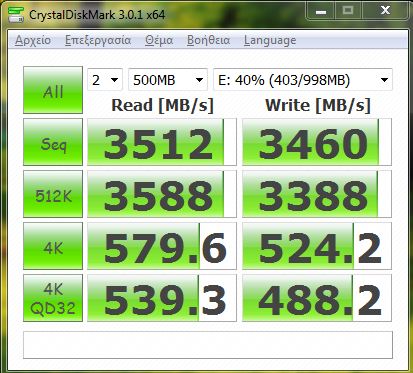The width and height of the screenshot is (413, 373).
Task: Click the 4K QD32 write result 488.2
Action: (x=317, y=298)
